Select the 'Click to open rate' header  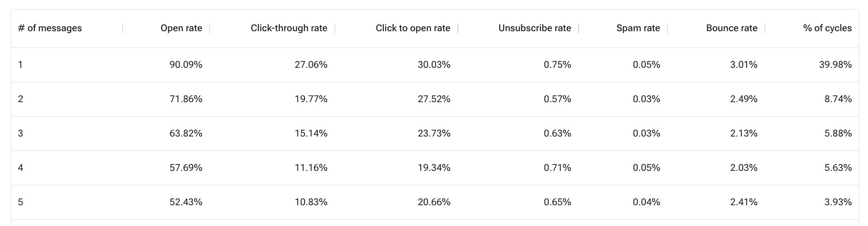point(413,28)
